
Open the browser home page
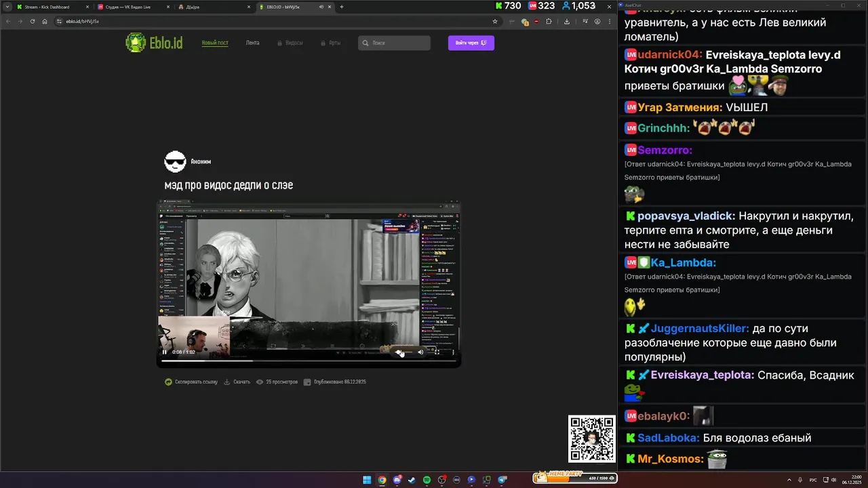pyautogui.click(x=45, y=21)
